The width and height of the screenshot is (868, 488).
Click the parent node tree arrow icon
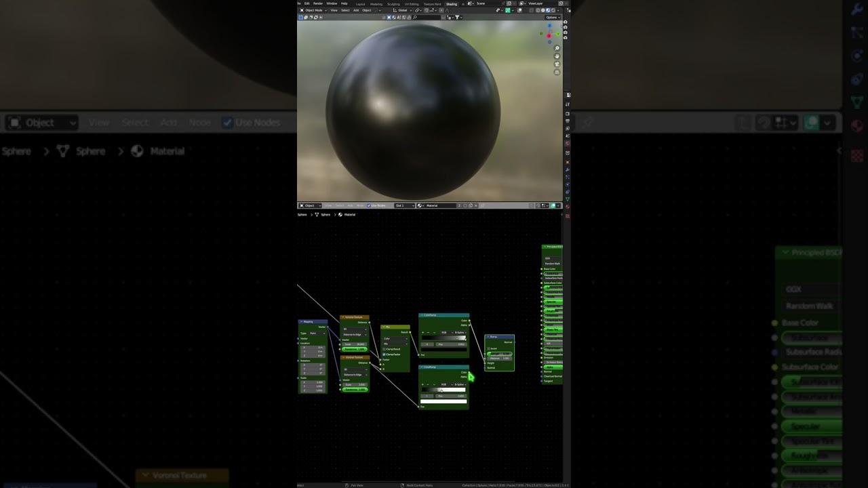tap(532, 205)
